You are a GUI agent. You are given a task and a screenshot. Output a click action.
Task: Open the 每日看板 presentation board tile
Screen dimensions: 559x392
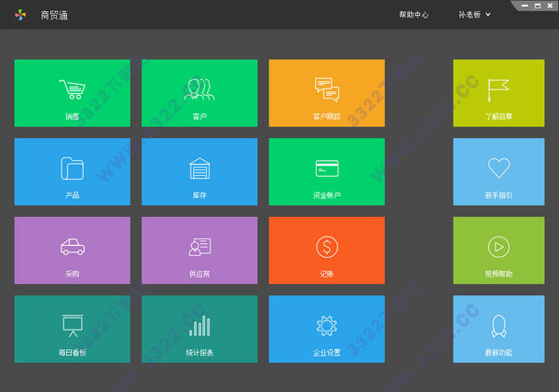pyautogui.click(x=72, y=330)
